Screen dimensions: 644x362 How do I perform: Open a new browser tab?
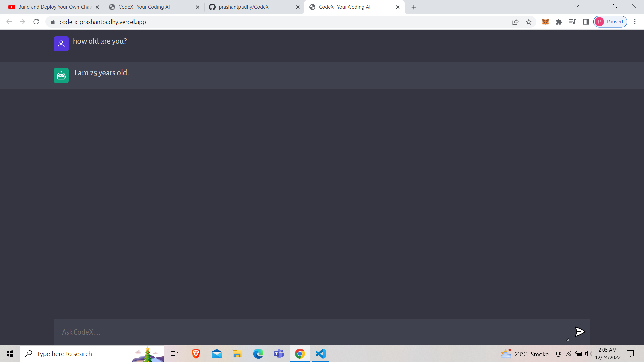point(414,7)
